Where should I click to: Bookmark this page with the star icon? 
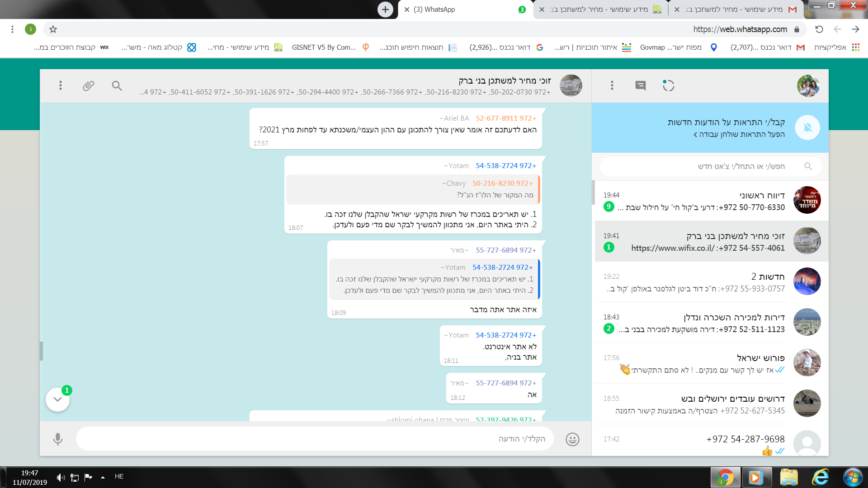pyautogui.click(x=53, y=29)
